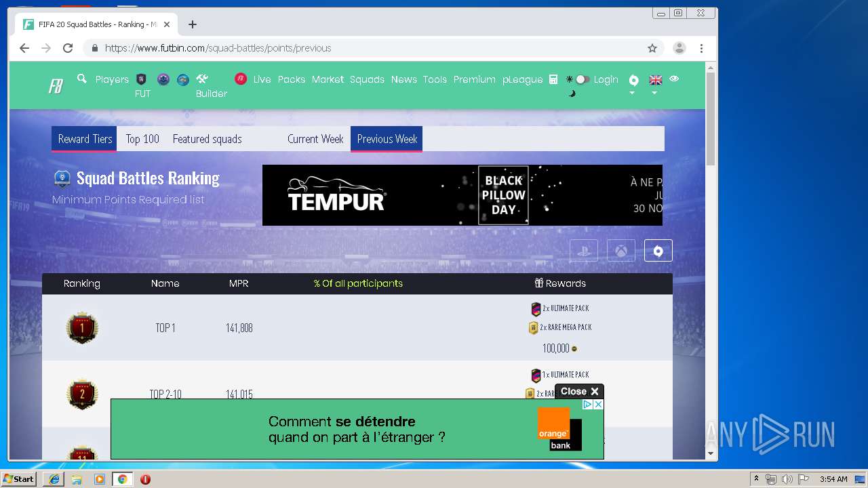Click the Orange Bank advertisement

coord(357,429)
